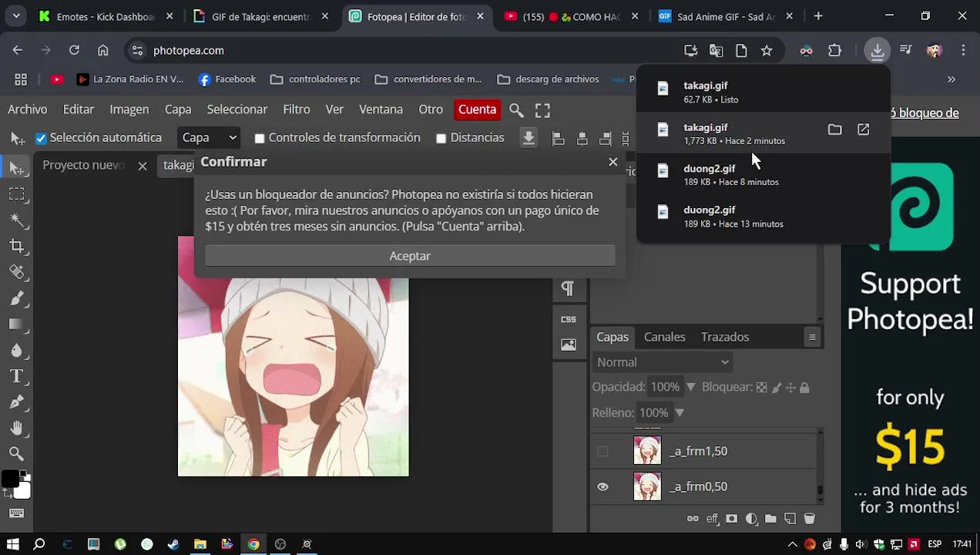Toggle lock all padlock icon

pos(804,388)
